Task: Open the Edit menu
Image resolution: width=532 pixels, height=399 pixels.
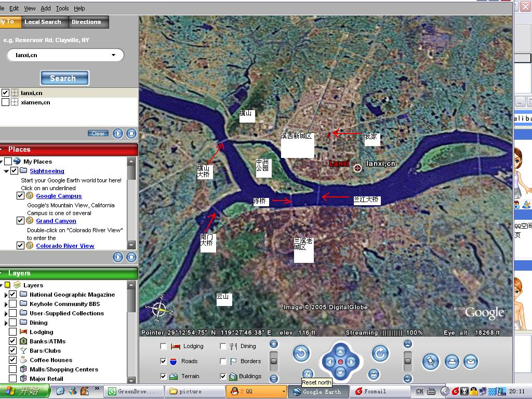Action: (x=14, y=8)
